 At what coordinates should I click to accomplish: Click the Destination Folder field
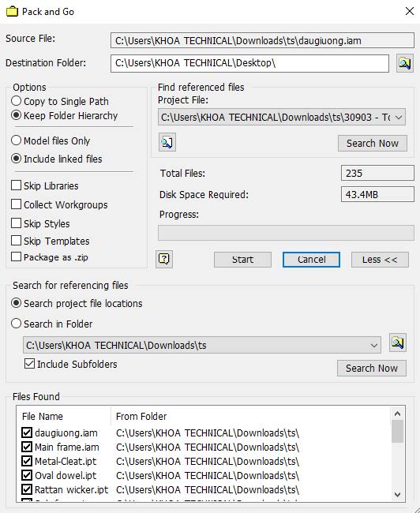pos(249,63)
